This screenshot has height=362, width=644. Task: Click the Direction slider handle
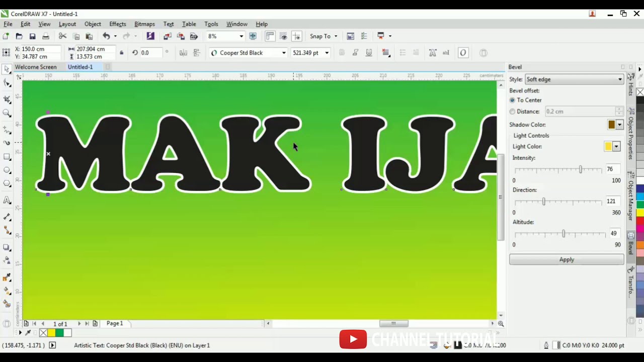(543, 202)
